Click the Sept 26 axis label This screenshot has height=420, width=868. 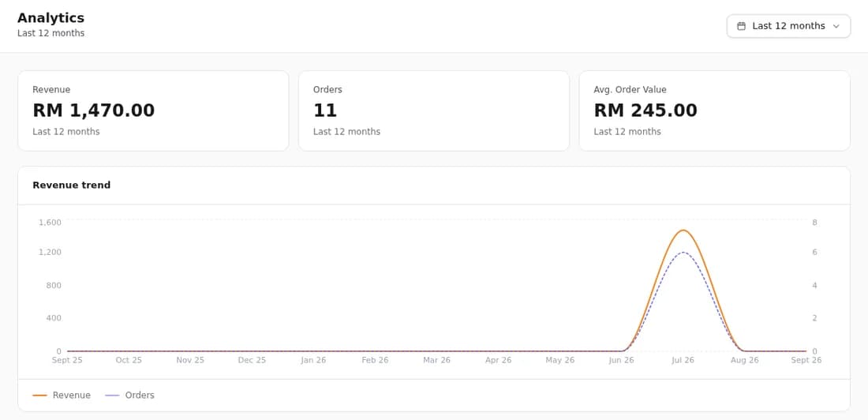pos(806,360)
